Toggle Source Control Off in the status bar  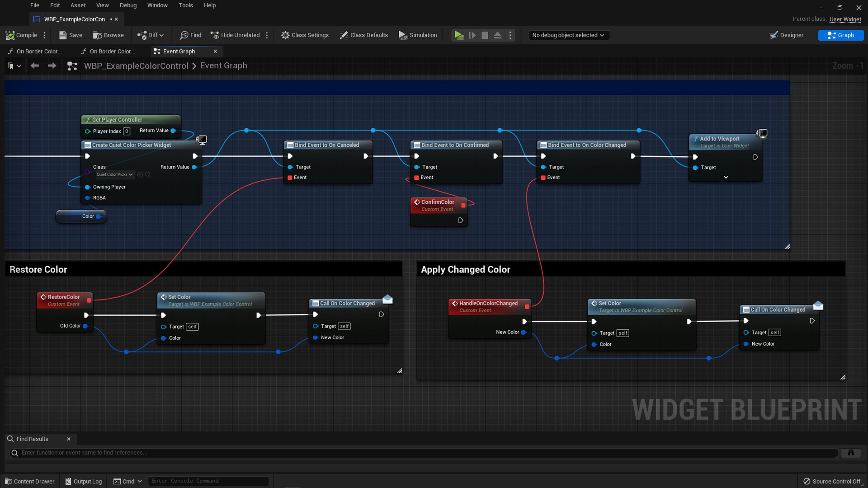point(833,481)
